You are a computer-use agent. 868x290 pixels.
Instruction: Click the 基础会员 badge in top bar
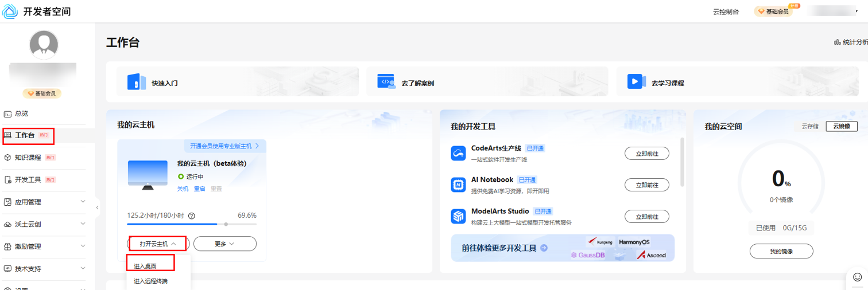coord(773,11)
